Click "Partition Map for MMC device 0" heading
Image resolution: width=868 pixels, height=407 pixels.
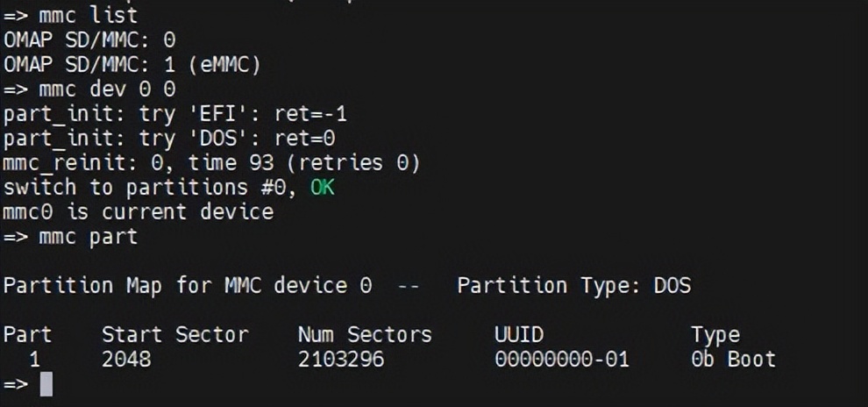tap(188, 285)
